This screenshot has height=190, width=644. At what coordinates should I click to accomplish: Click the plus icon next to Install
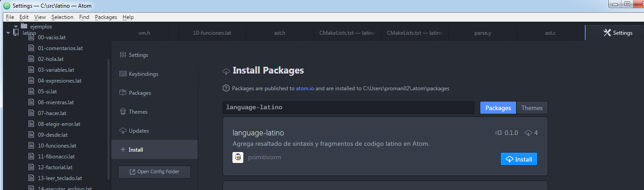123,149
